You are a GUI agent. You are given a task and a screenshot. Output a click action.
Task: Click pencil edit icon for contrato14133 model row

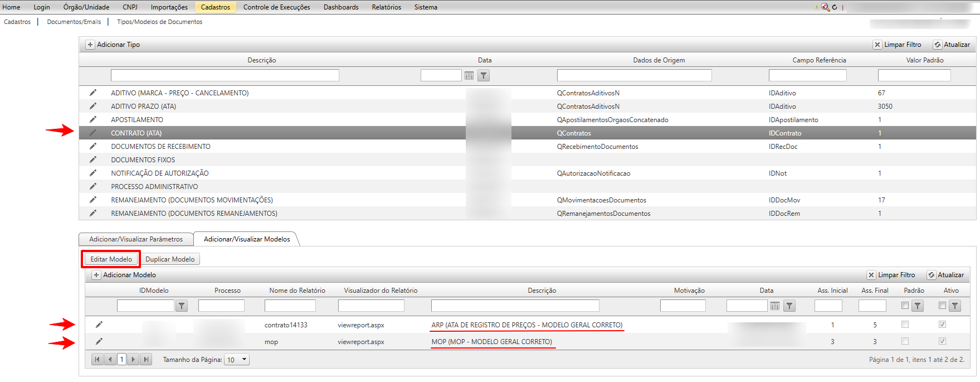coord(99,325)
